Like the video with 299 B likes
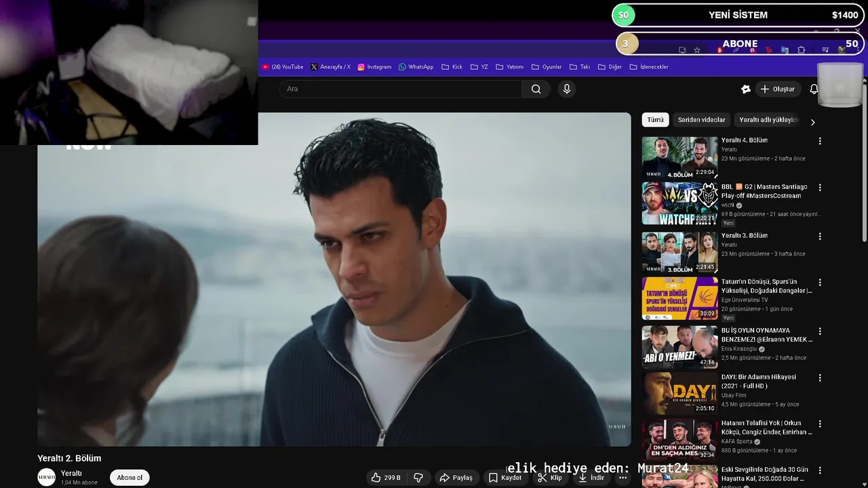Image resolution: width=868 pixels, height=488 pixels. [386, 478]
